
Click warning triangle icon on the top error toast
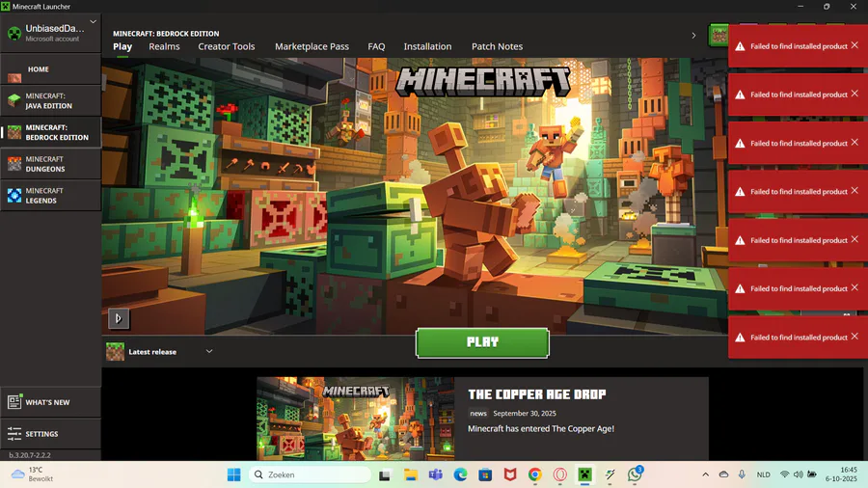740,46
